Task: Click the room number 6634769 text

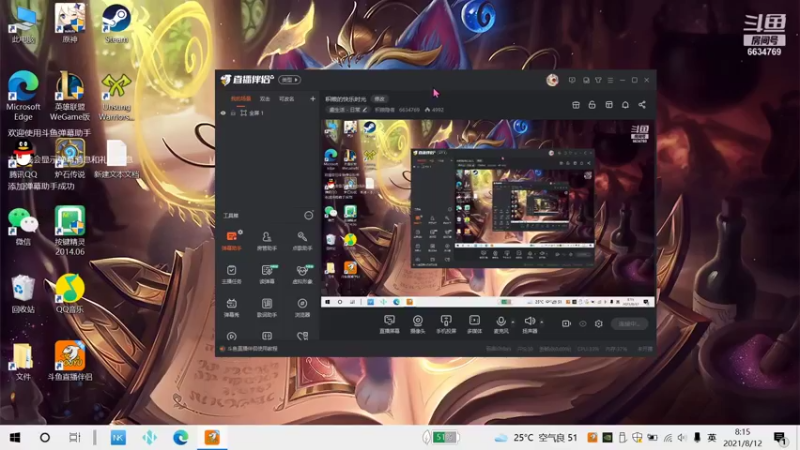Action: point(409,110)
